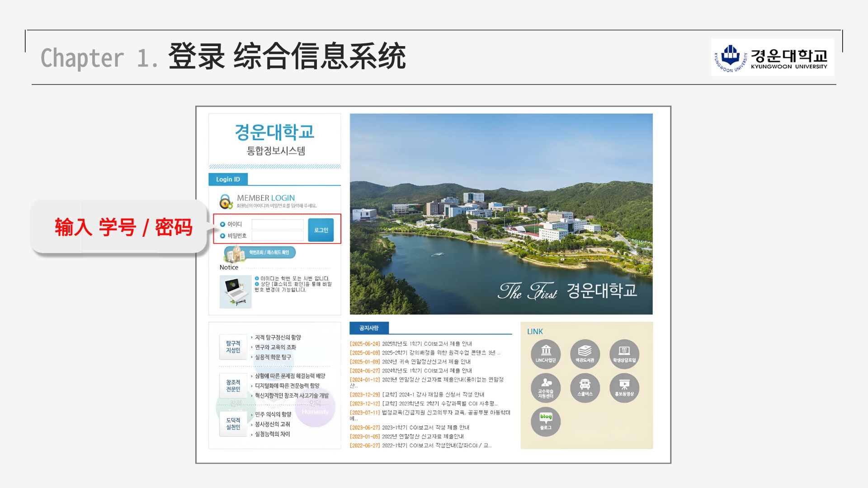
Task: Open the 2023-12-29 강사 재임용 신청서 notice
Action: 433,394
